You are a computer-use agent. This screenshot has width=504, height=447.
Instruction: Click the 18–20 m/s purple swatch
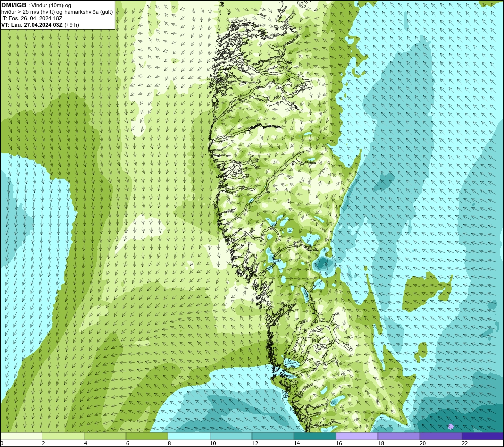399,436
